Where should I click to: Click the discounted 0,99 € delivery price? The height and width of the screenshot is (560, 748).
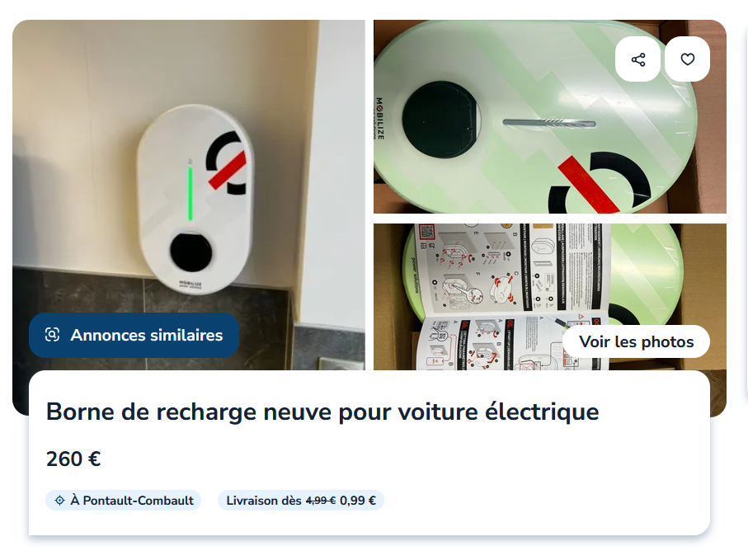[358, 501]
